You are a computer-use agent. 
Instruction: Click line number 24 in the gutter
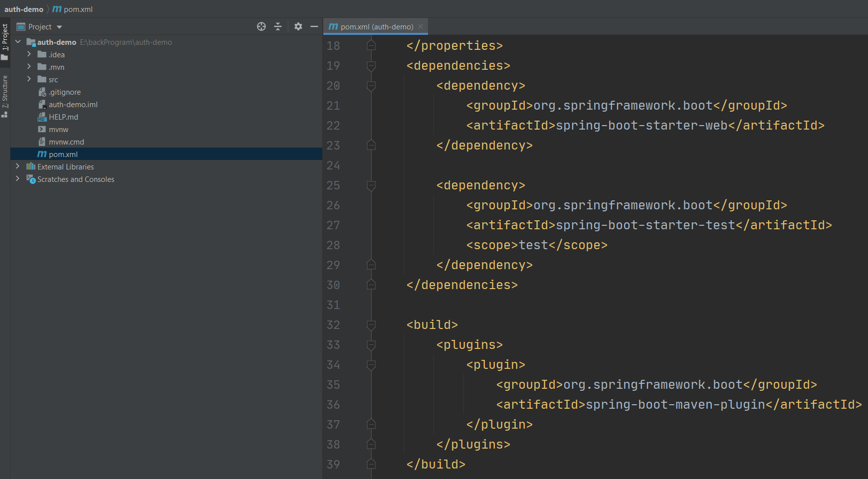(x=333, y=165)
